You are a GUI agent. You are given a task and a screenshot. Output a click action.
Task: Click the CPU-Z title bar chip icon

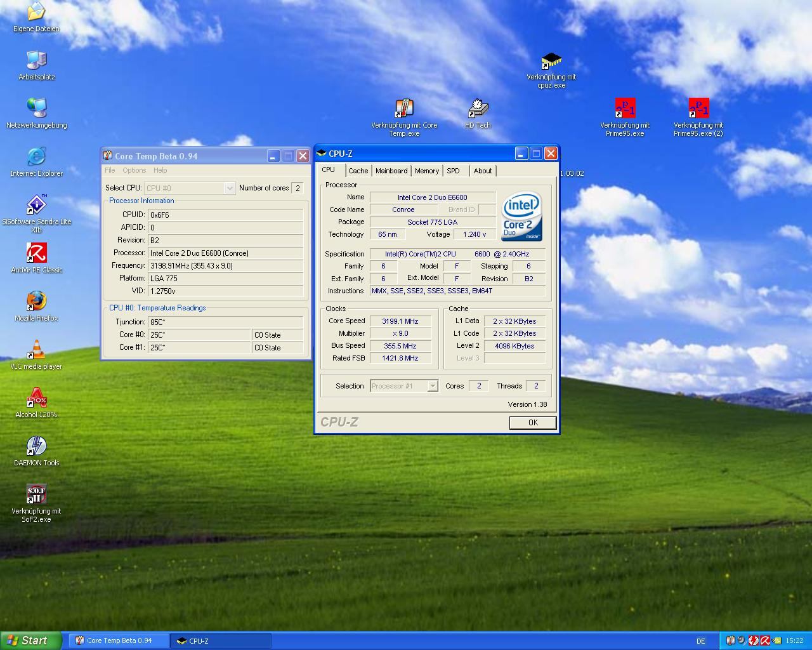point(322,154)
